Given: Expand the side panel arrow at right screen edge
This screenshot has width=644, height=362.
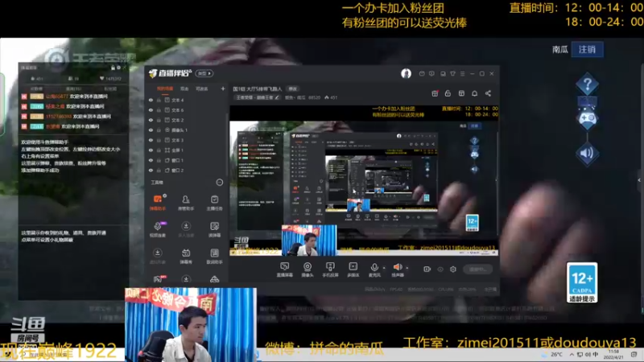Looking at the screenshot, I should [639, 180].
